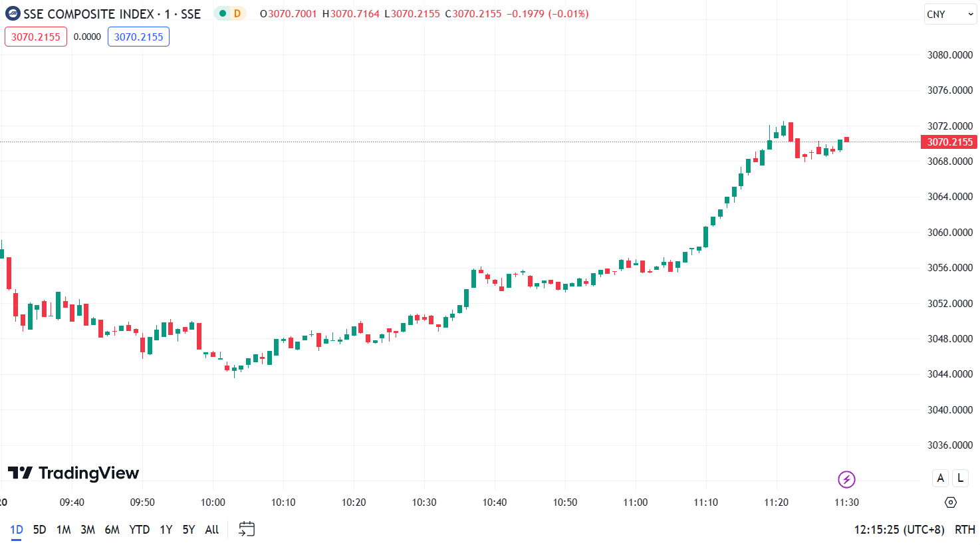Click the green market status dot
The height and width of the screenshot is (545, 980).
(223, 14)
